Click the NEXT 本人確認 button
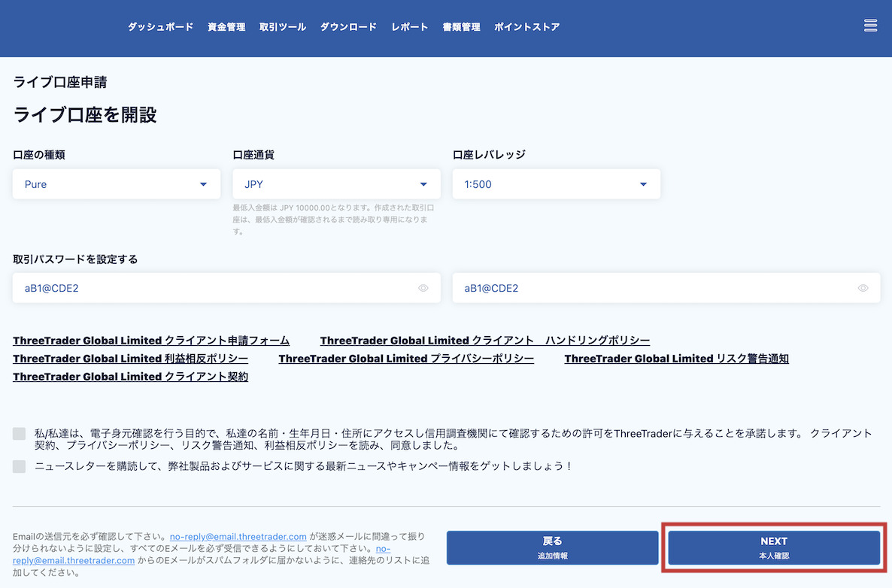This screenshot has width=892, height=588. pyautogui.click(x=774, y=547)
